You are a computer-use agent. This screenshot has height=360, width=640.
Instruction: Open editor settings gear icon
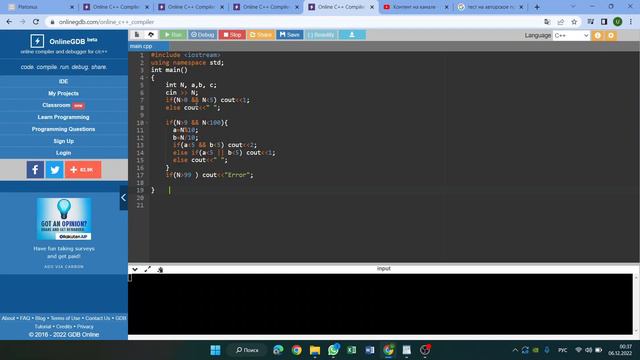click(611, 36)
